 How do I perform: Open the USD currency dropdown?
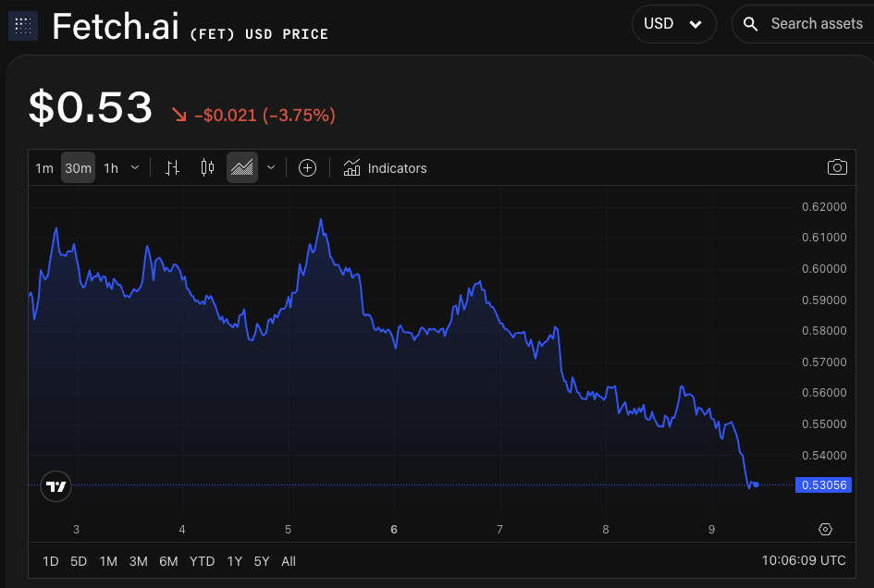(x=673, y=23)
